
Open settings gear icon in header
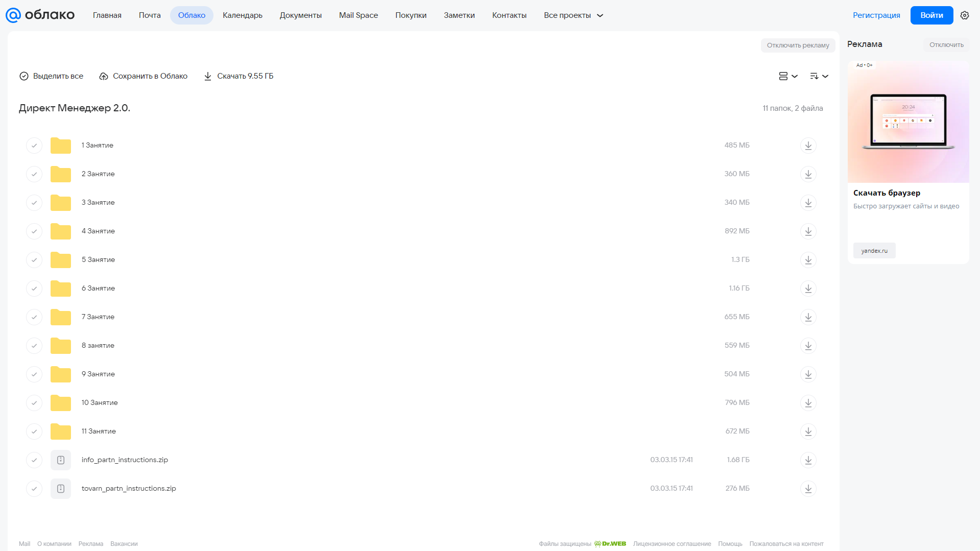pos(964,15)
